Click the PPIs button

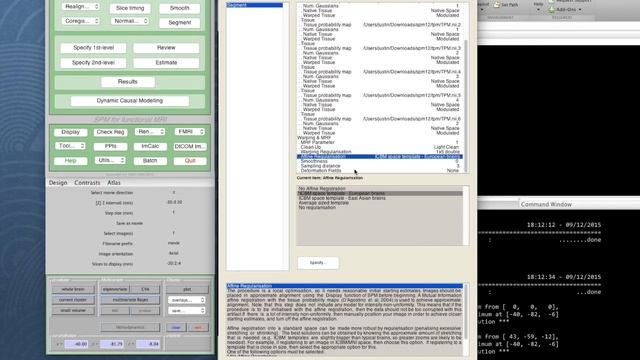pyautogui.click(x=110, y=146)
